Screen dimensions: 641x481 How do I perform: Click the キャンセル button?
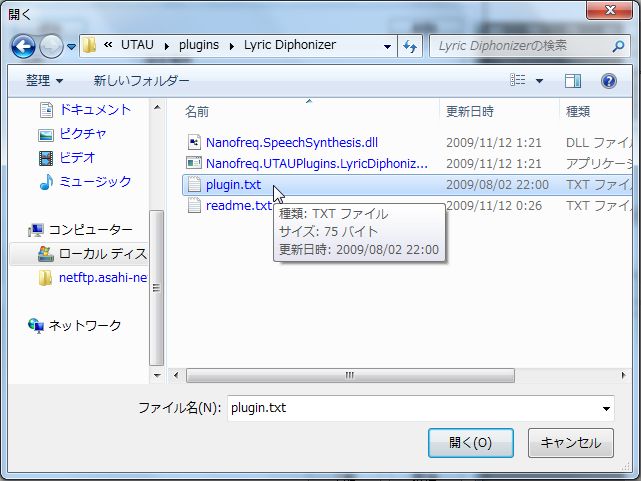[x=571, y=443]
